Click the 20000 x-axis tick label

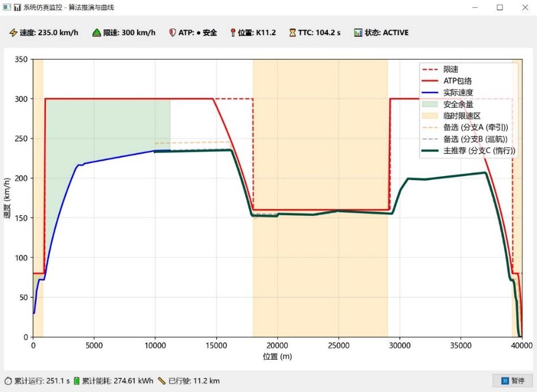coord(277,346)
